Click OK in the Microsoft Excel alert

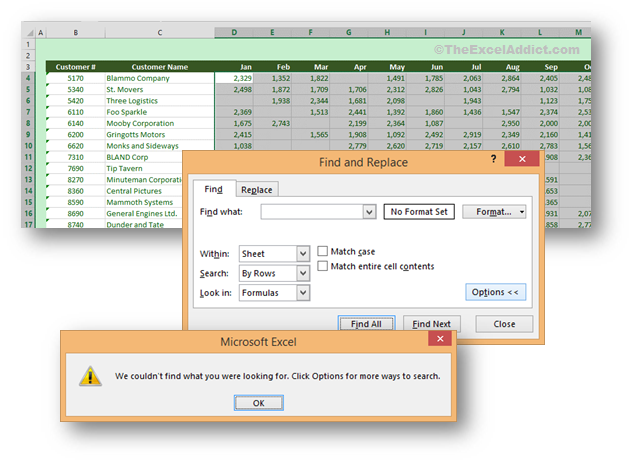coord(259,403)
